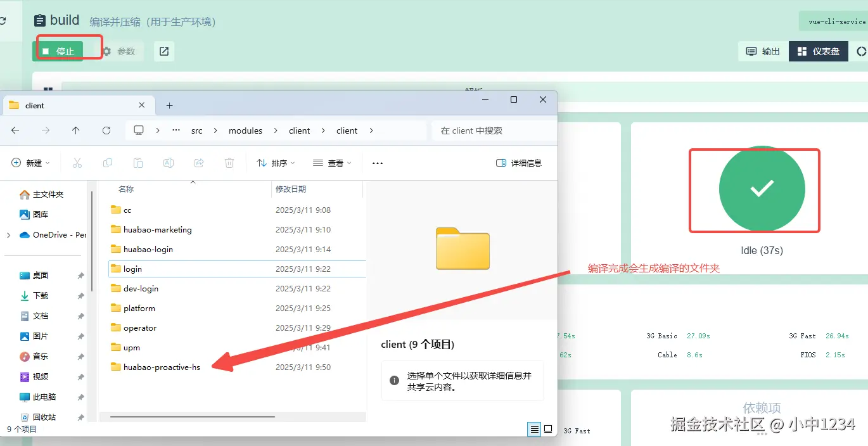Open the 新建 new item dropdown
868x446 pixels.
point(30,163)
